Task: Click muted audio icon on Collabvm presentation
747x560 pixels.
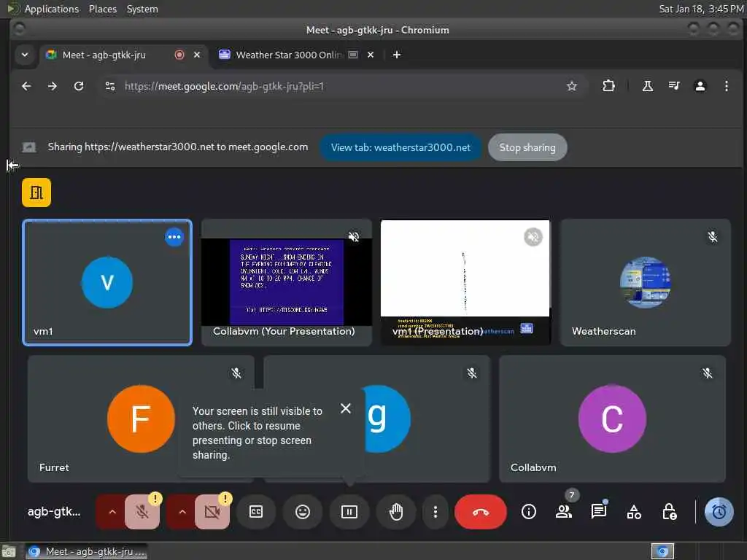Action: pos(354,237)
